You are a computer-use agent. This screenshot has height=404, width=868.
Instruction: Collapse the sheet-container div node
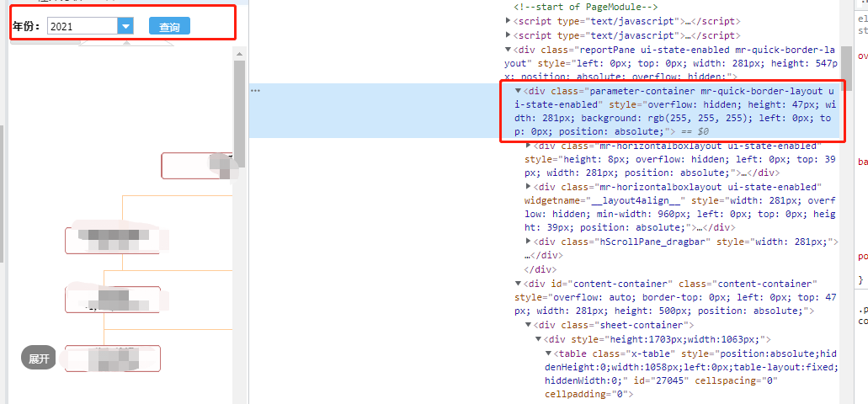click(x=528, y=325)
